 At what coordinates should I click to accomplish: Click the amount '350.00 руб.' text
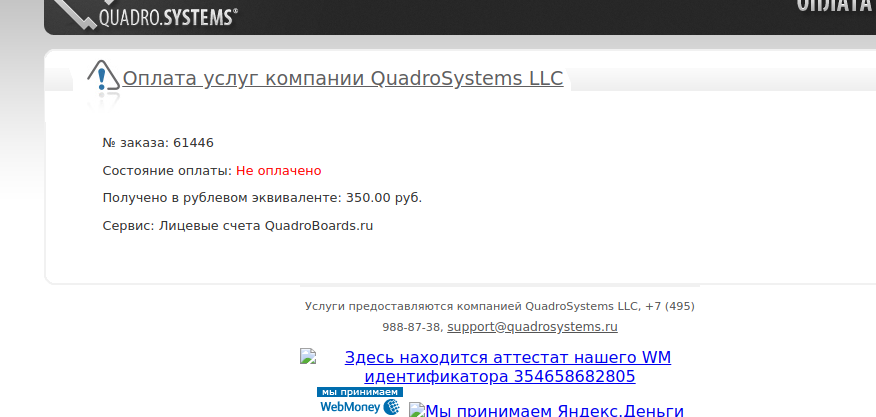point(384,198)
